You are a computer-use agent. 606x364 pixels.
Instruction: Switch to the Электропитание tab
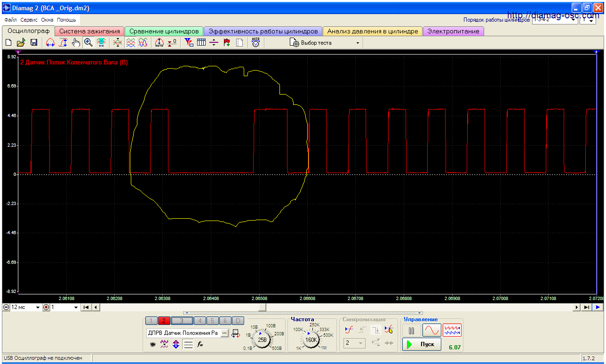453,31
